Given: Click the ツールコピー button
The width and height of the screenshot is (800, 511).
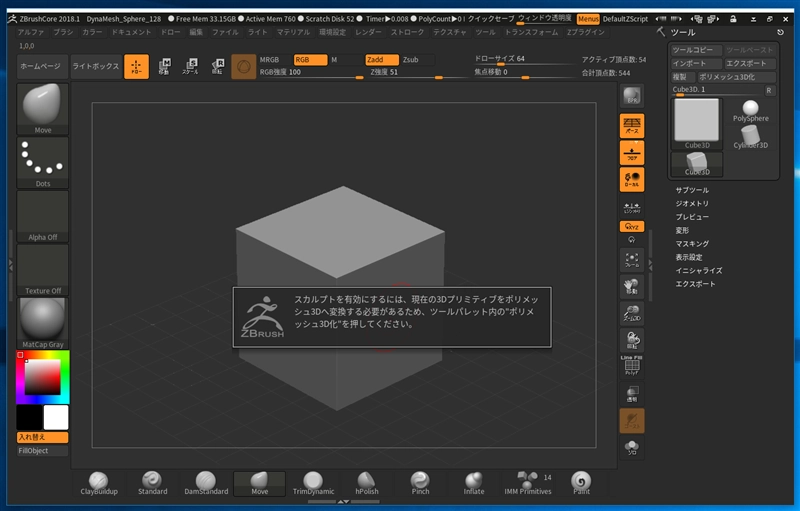Looking at the screenshot, I should pos(696,50).
